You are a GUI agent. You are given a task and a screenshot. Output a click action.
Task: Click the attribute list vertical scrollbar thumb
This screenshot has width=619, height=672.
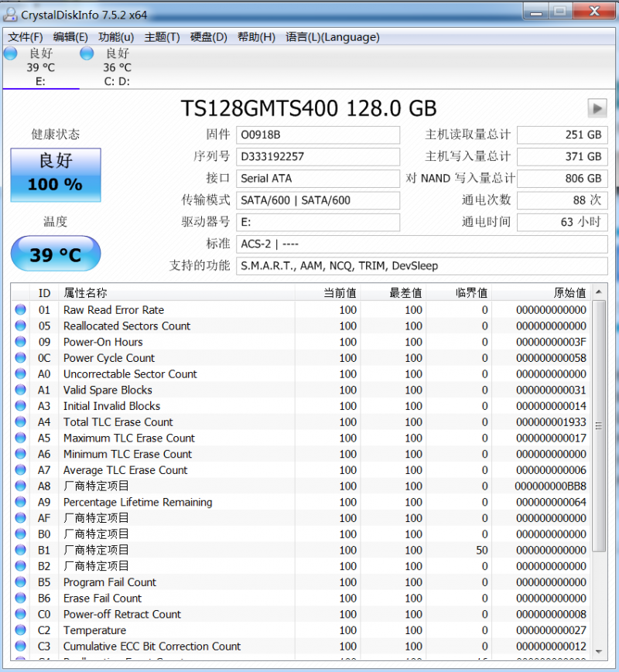click(599, 425)
